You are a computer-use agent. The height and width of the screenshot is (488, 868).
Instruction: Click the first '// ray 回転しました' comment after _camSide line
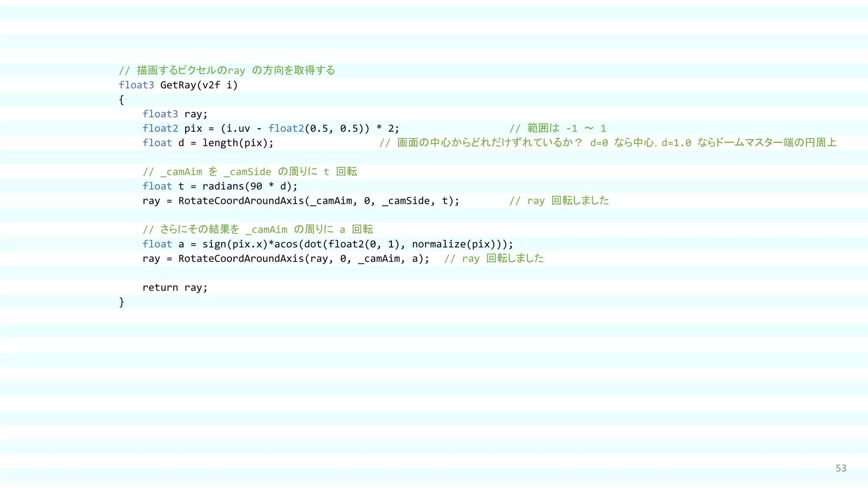pos(559,201)
